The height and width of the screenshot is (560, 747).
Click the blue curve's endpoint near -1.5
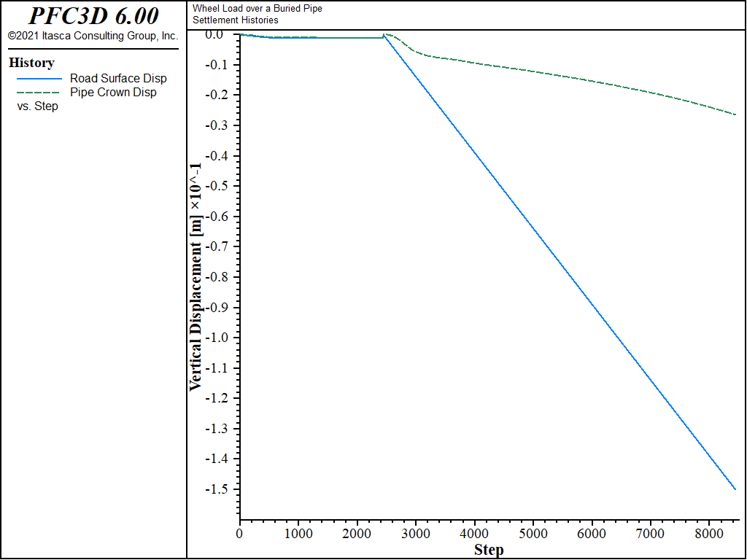[x=735, y=489]
